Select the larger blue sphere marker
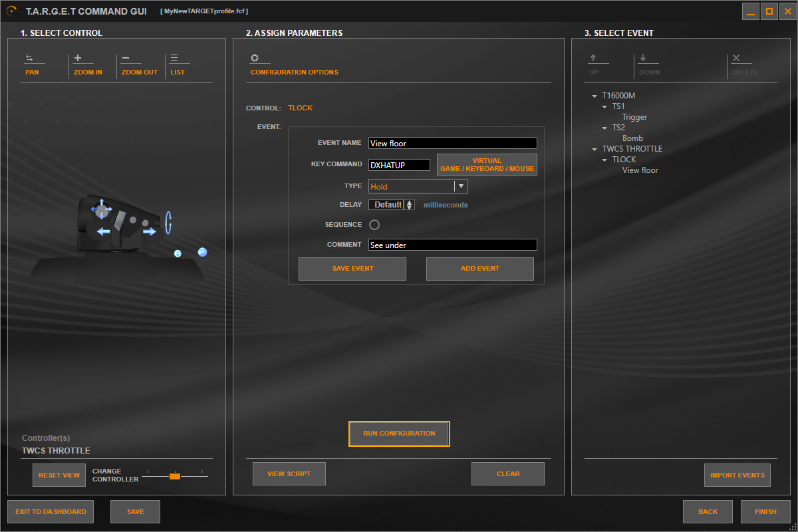The width and height of the screenshot is (798, 532). pos(202,252)
